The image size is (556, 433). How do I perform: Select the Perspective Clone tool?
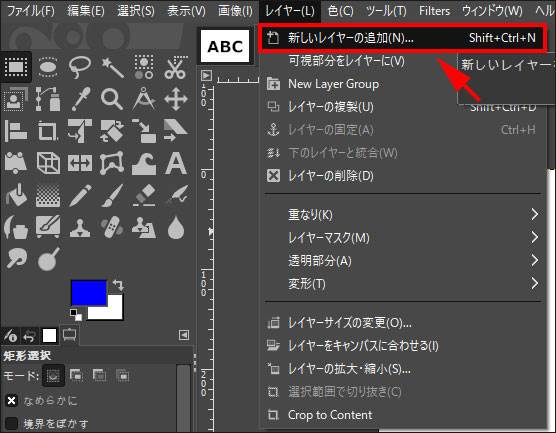(x=144, y=227)
